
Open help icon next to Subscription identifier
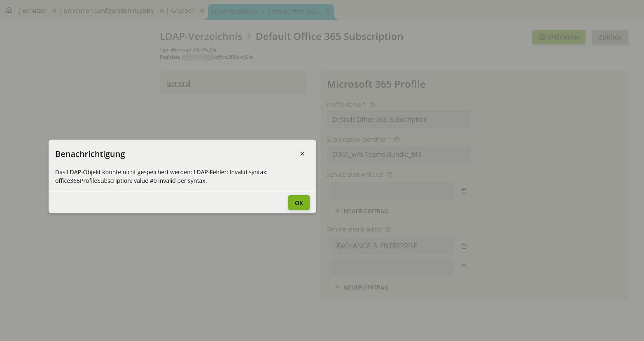397,140
